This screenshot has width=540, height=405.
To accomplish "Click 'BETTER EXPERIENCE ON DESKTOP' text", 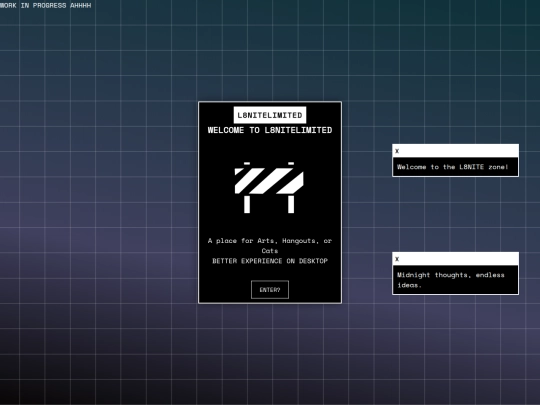I will (270, 261).
